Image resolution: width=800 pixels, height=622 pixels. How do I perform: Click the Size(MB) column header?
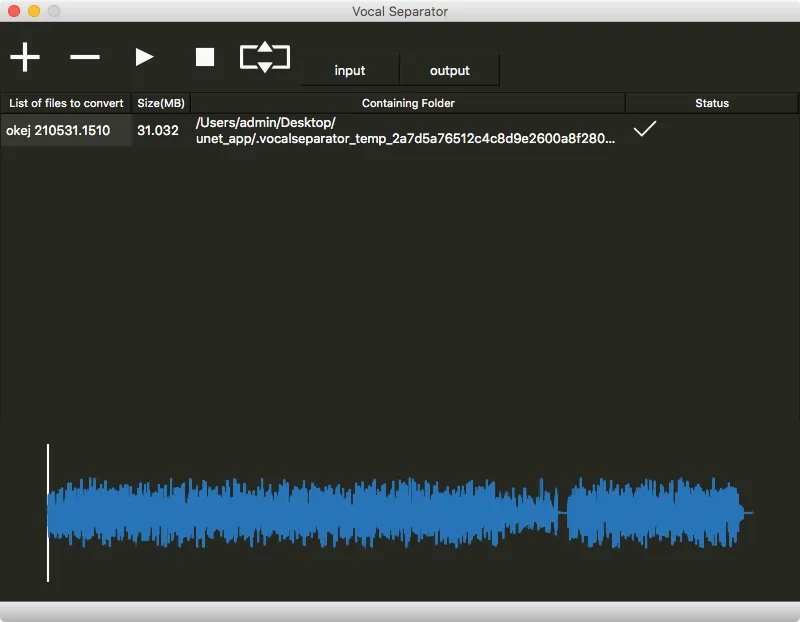(160, 103)
